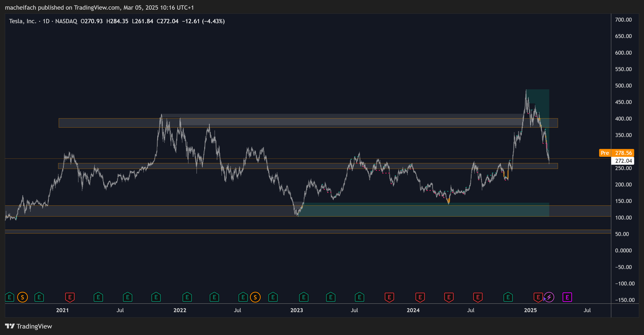This screenshot has width=644, height=335.
Task: Click the H284.35 high value
Action: tap(117, 21)
